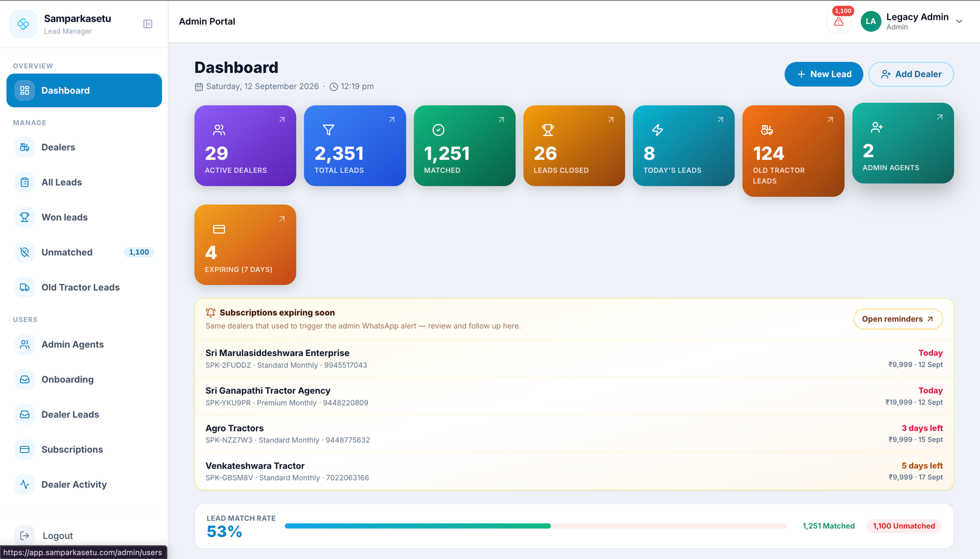Click the Logout door icon

tap(24, 536)
